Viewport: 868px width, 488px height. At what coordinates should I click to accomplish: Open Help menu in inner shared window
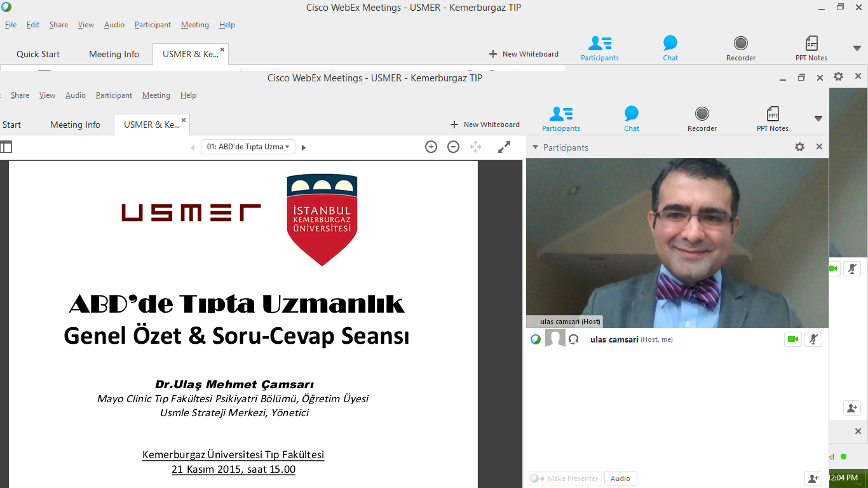click(x=188, y=95)
